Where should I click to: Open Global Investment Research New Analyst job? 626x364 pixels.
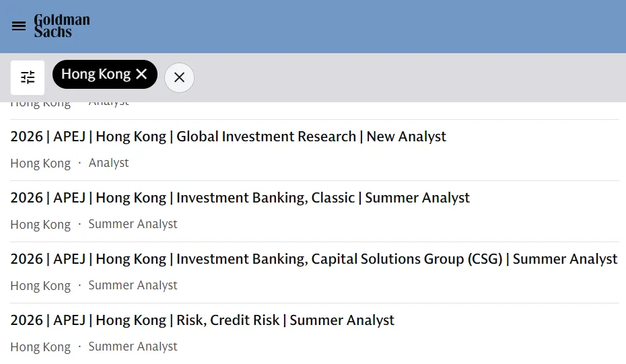click(228, 137)
